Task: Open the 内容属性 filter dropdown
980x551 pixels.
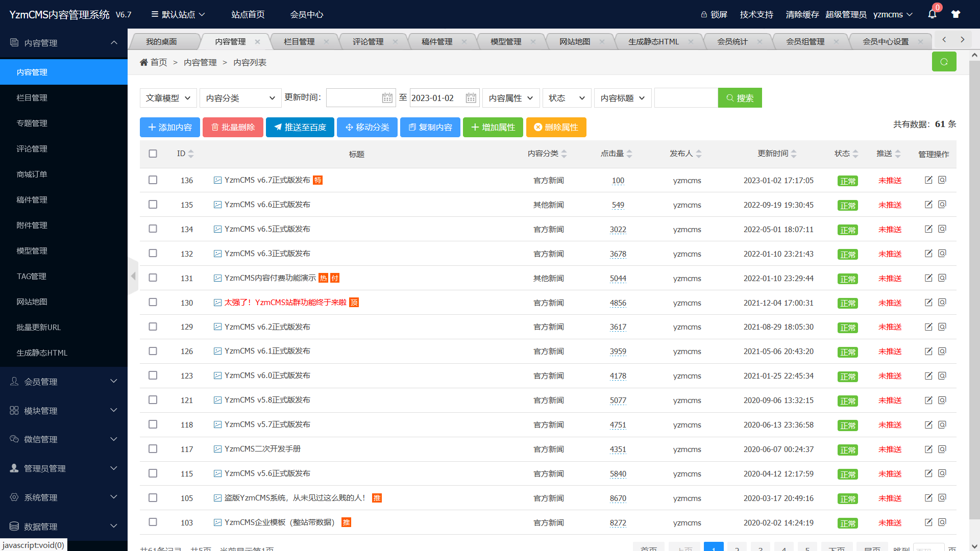Action: (x=510, y=98)
